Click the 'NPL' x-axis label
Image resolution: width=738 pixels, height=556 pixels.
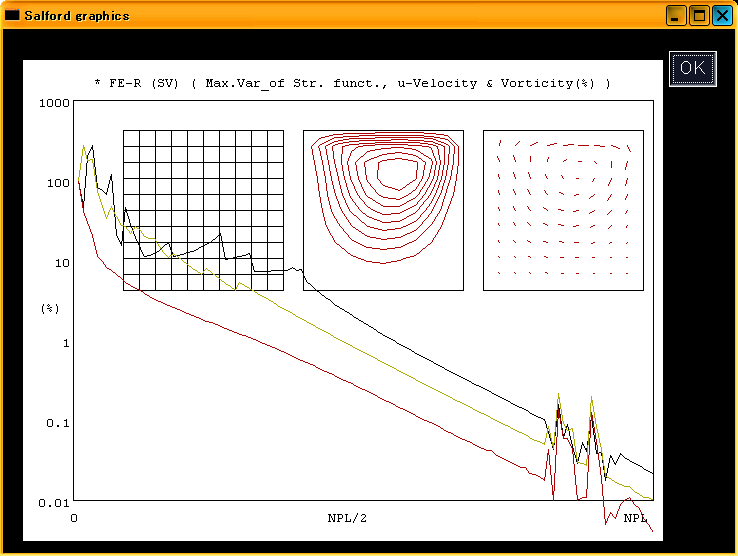[x=635, y=518]
